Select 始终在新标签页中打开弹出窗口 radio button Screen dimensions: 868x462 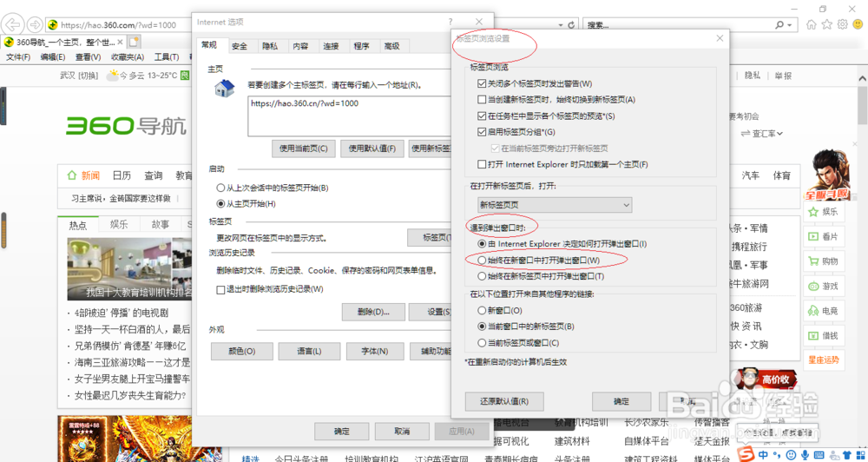(481, 276)
